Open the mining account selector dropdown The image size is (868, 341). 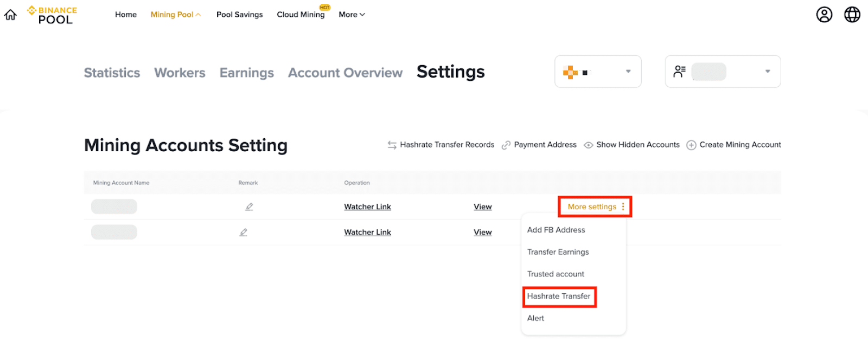pyautogui.click(x=723, y=72)
